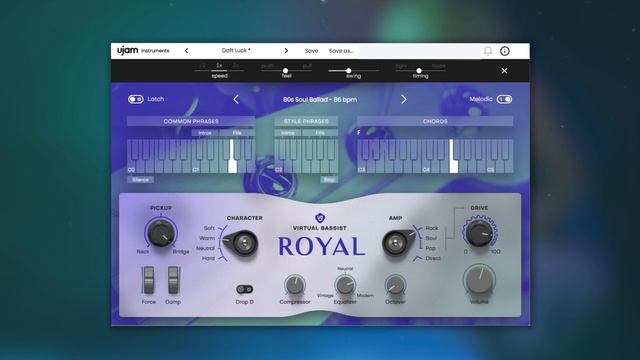Click Intros label under Style Phrases
The height and width of the screenshot is (360, 640).
point(288,133)
